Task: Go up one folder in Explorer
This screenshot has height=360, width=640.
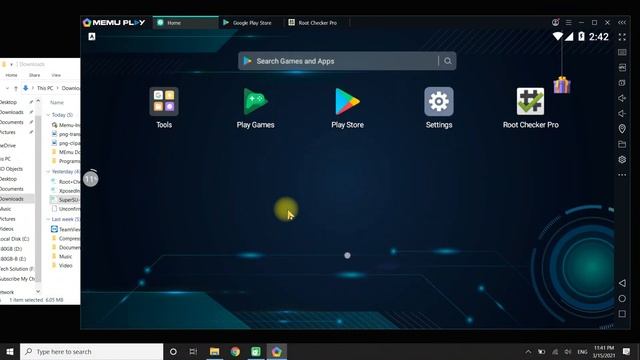Action: point(16,88)
